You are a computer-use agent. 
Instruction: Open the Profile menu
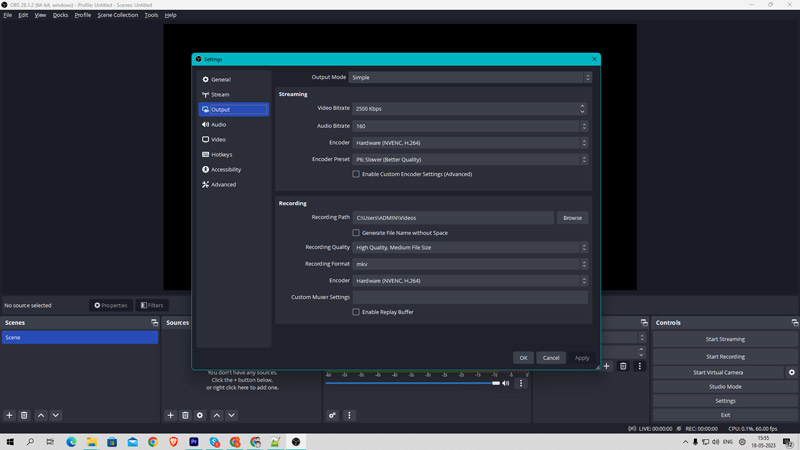tap(83, 15)
